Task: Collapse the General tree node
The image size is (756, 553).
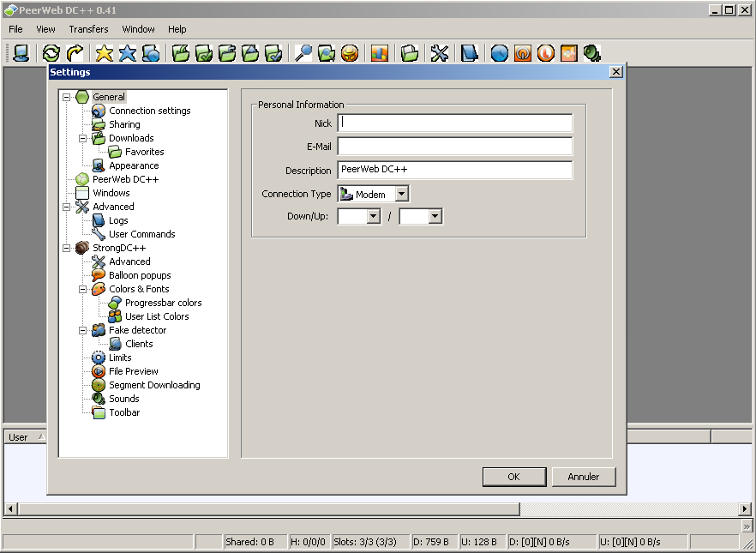Action: [x=67, y=97]
